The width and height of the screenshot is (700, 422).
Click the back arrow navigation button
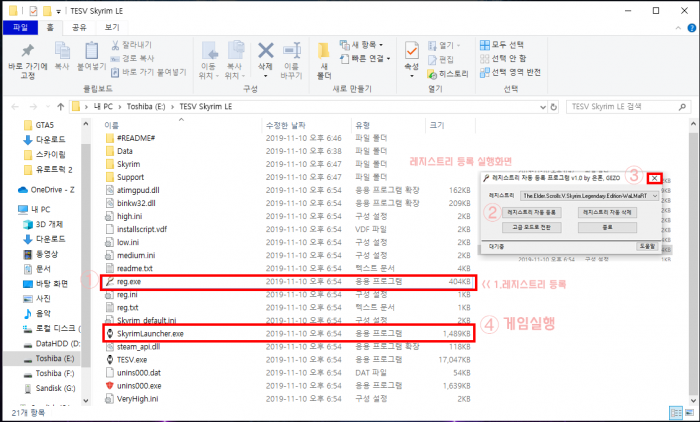(15, 107)
